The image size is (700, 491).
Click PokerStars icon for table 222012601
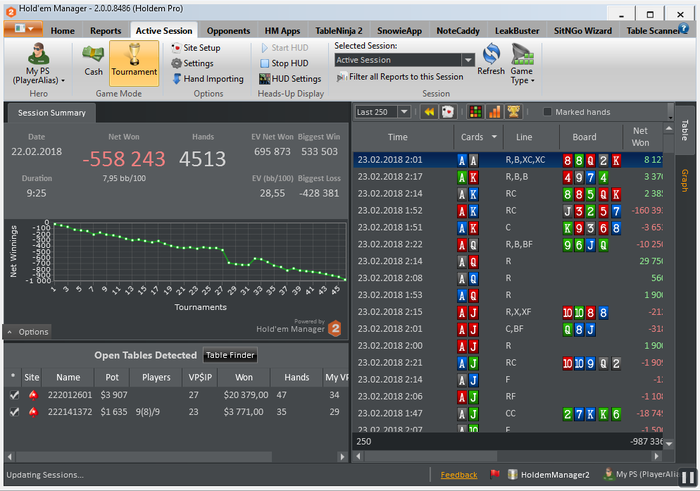click(33, 395)
